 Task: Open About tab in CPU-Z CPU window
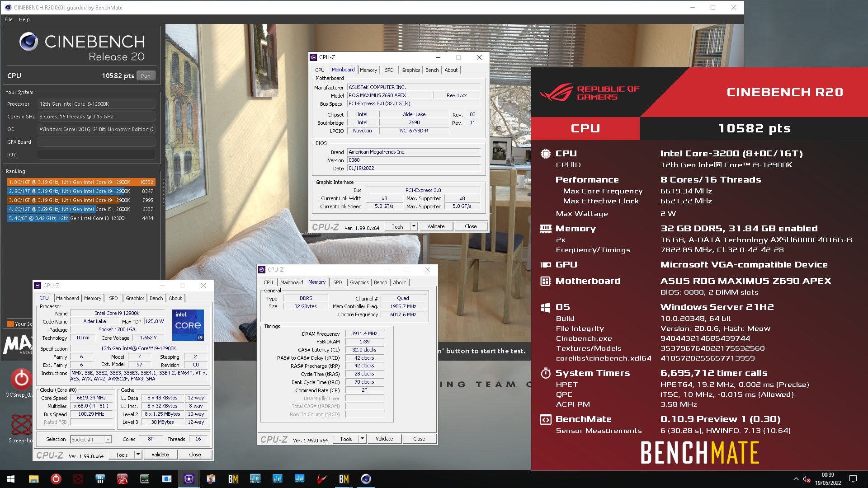point(175,298)
